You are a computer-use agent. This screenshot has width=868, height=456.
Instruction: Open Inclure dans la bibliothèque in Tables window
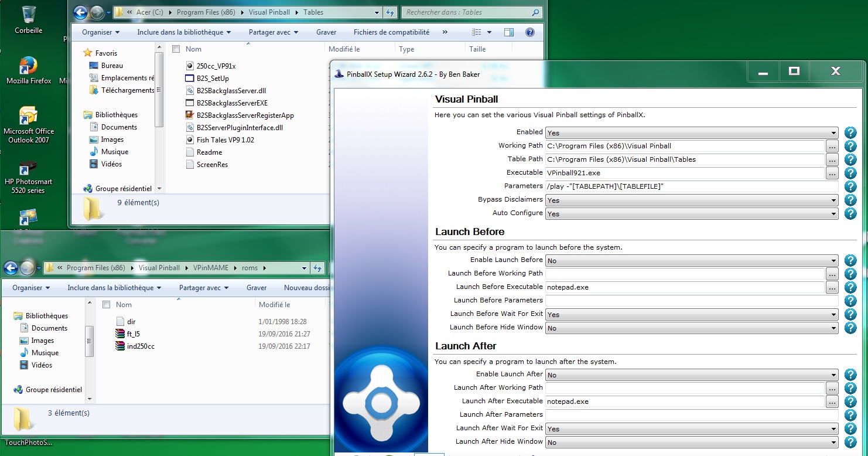click(x=184, y=32)
